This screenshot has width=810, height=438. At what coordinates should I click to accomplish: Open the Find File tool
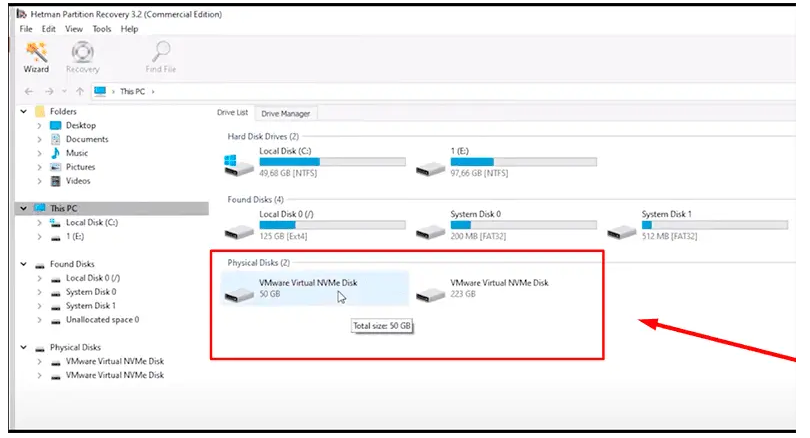pyautogui.click(x=161, y=57)
